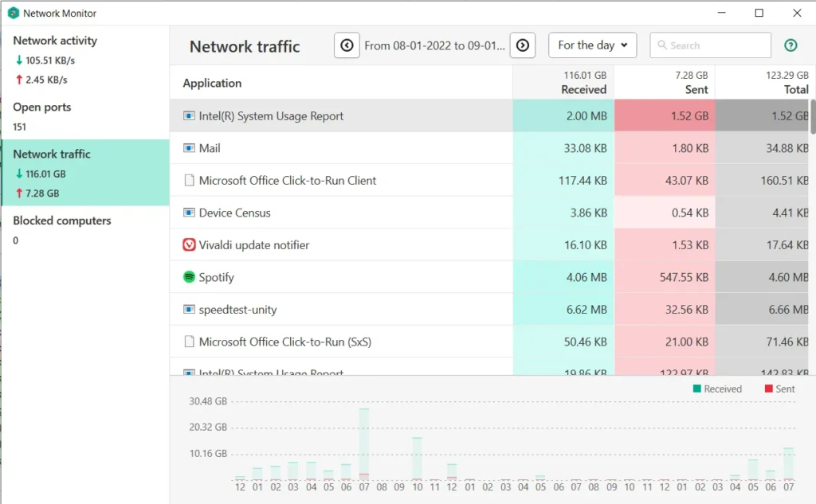Click the tall chart bar at 07

coord(363,443)
